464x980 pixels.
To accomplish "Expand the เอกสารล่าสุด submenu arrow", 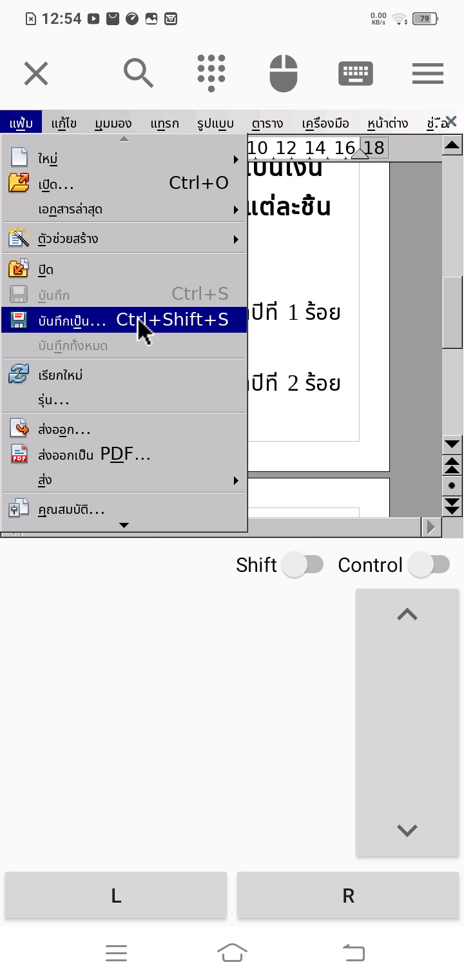I will click(x=236, y=210).
